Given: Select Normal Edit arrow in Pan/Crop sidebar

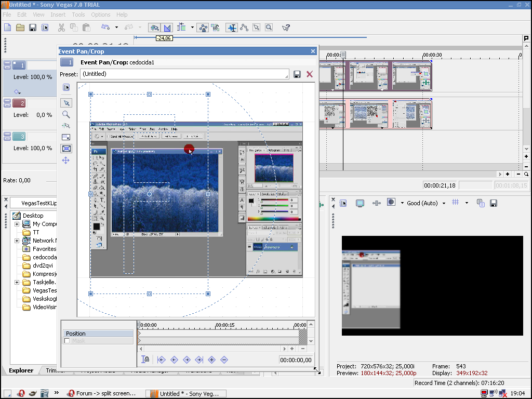Looking at the screenshot, I should pos(66,103).
